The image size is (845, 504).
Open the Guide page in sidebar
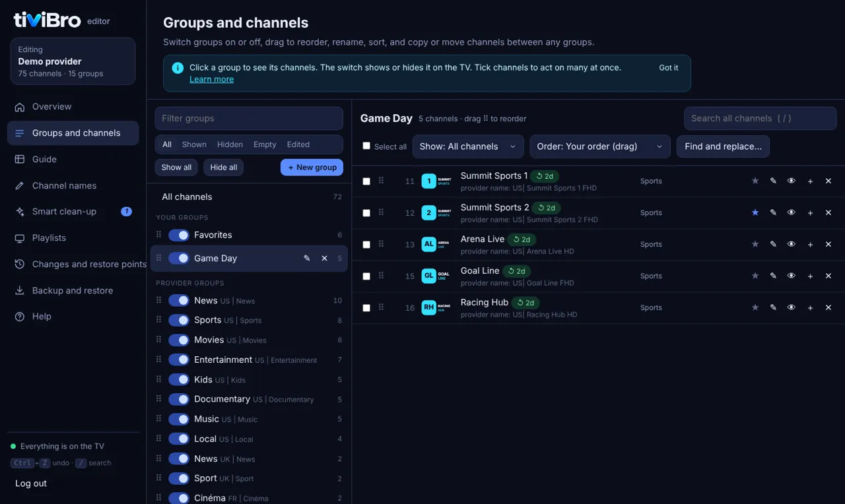pyautogui.click(x=73, y=159)
